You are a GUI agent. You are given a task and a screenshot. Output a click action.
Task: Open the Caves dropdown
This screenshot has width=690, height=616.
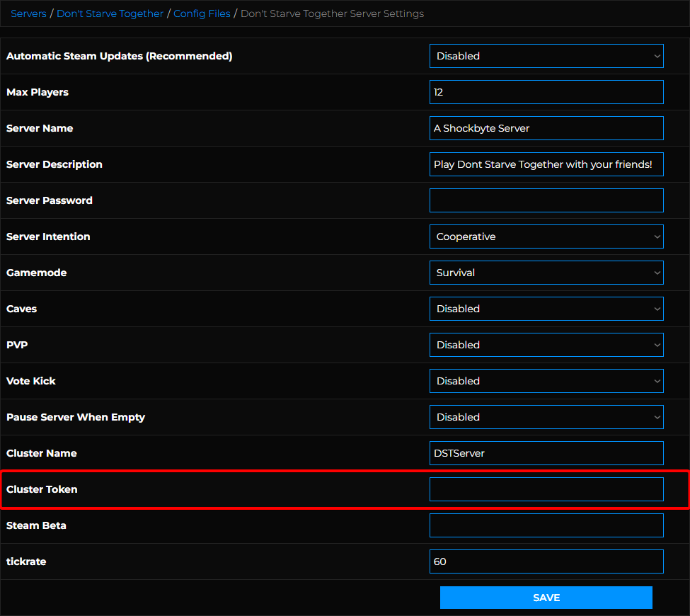[546, 309]
